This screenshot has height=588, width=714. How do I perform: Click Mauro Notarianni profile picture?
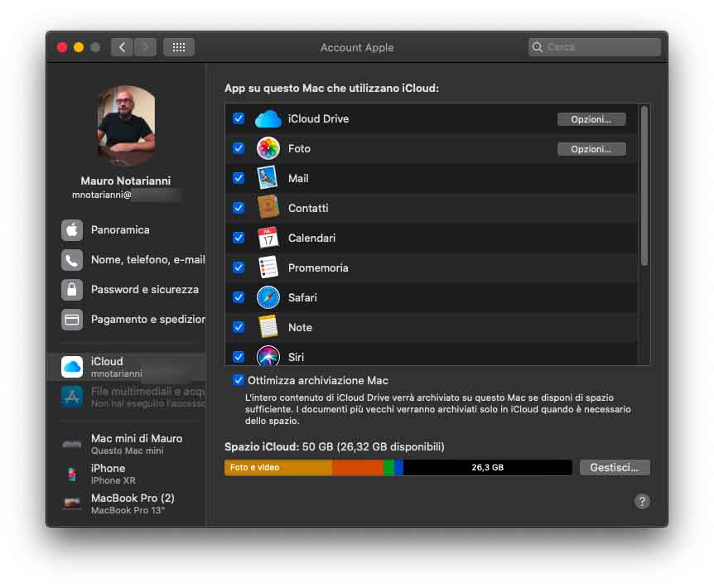127,126
